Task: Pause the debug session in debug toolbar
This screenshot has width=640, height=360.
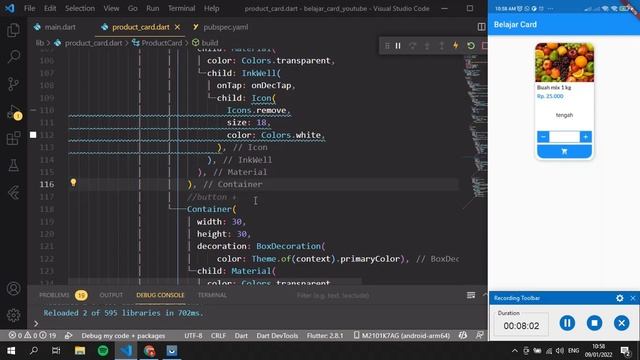Action: [x=398, y=46]
